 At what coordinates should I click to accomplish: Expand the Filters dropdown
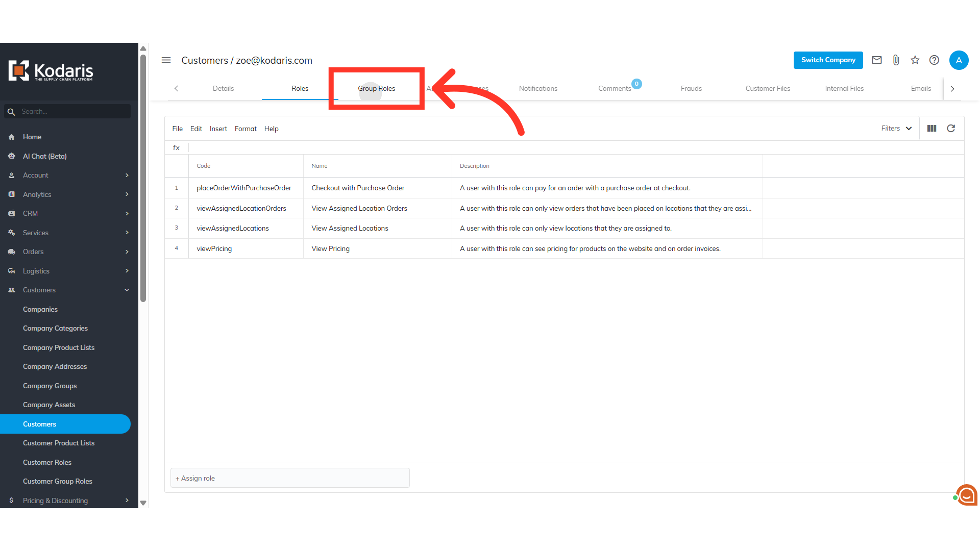(896, 129)
